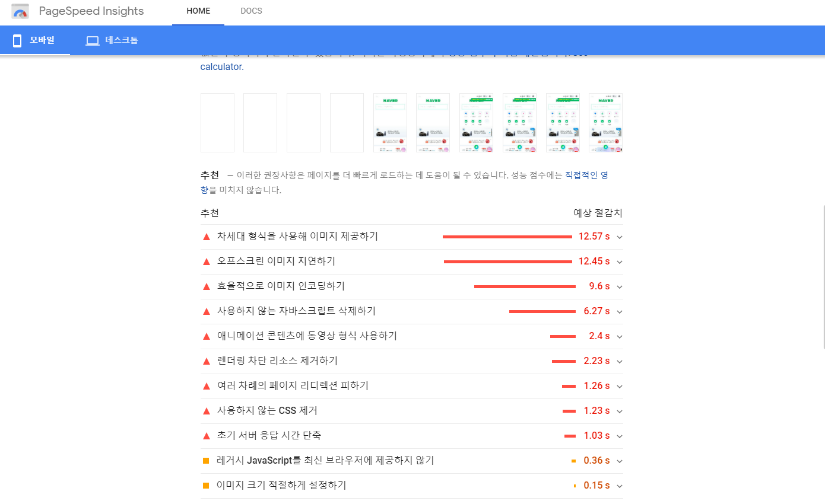The height and width of the screenshot is (504, 825).
Task: Expand the 여러 차례의 페이지 리디렉션 피하기 row
Action: [x=619, y=385]
